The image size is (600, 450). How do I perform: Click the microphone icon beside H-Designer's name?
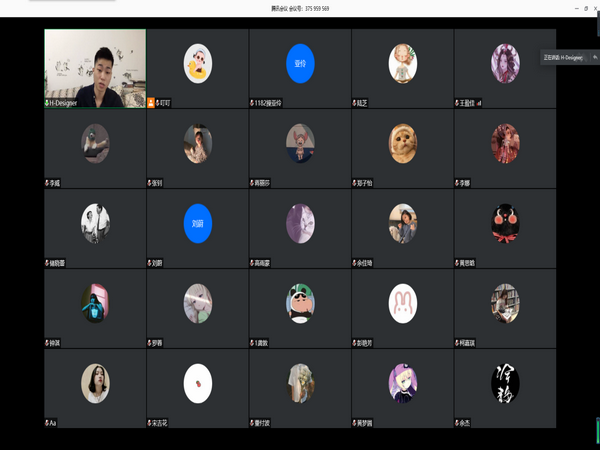47,103
